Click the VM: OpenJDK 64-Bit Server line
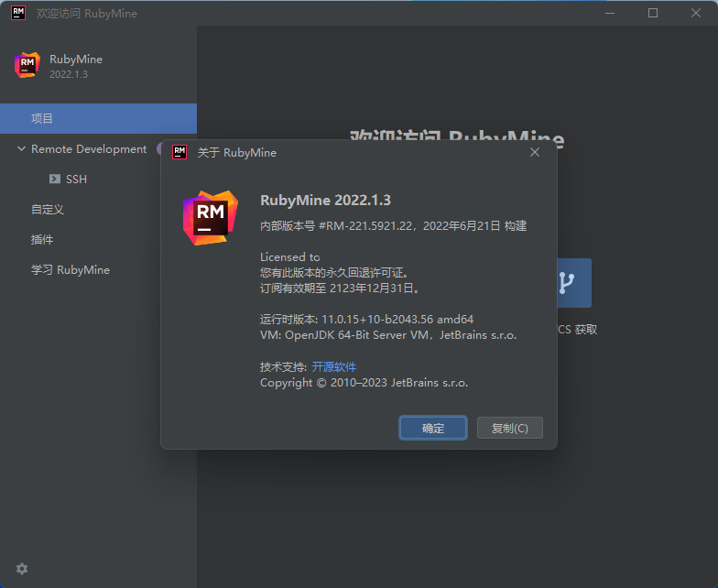The width and height of the screenshot is (718, 588). pyautogui.click(x=388, y=335)
